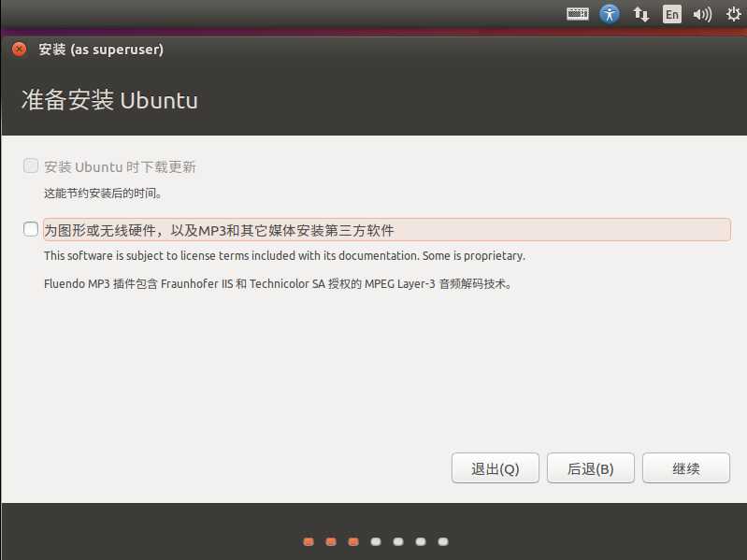The height and width of the screenshot is (560, 747).
Task: Click the license terms text line
Action: (x=284, y=256)
